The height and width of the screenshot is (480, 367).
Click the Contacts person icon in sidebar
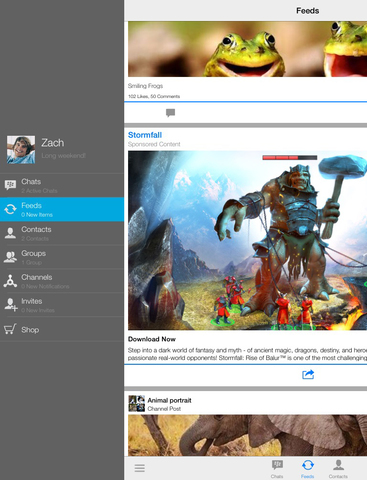coord(10,233)
